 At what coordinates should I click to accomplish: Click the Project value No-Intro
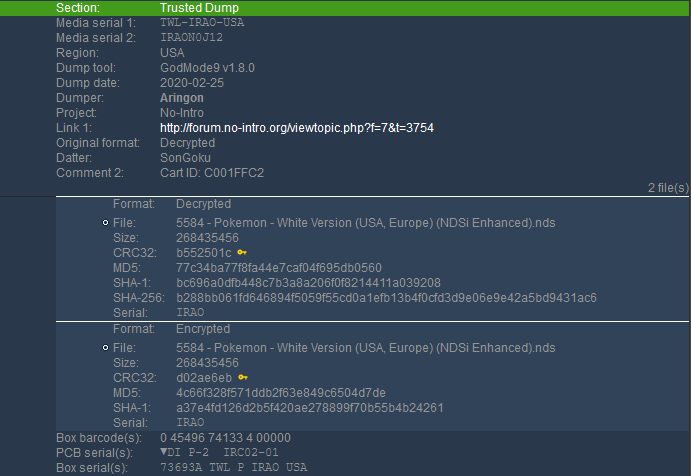point(182,113)
